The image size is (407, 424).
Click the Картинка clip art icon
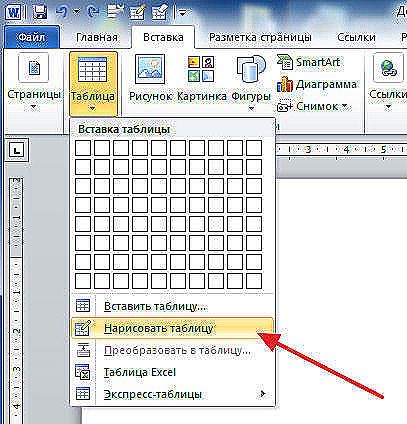click(x=201, y=69)
